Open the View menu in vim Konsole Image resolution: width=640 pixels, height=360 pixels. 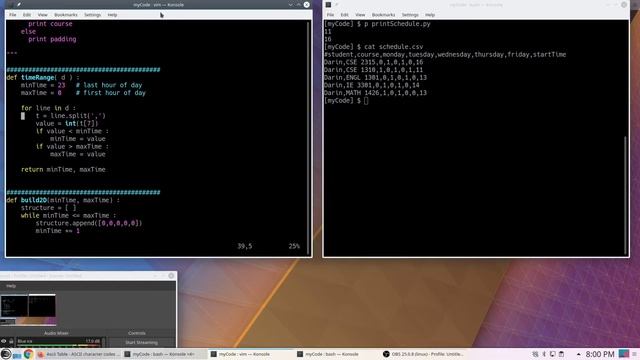(42, 15)
